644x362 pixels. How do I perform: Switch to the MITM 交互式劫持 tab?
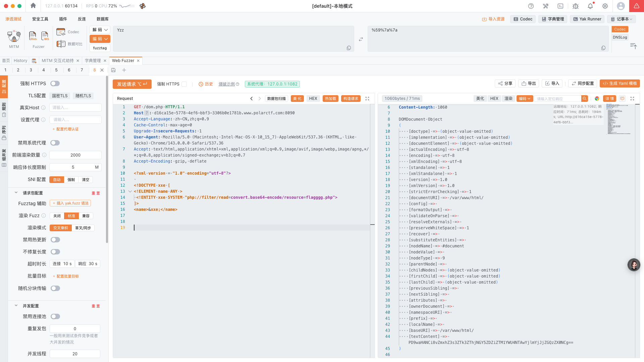58,61
